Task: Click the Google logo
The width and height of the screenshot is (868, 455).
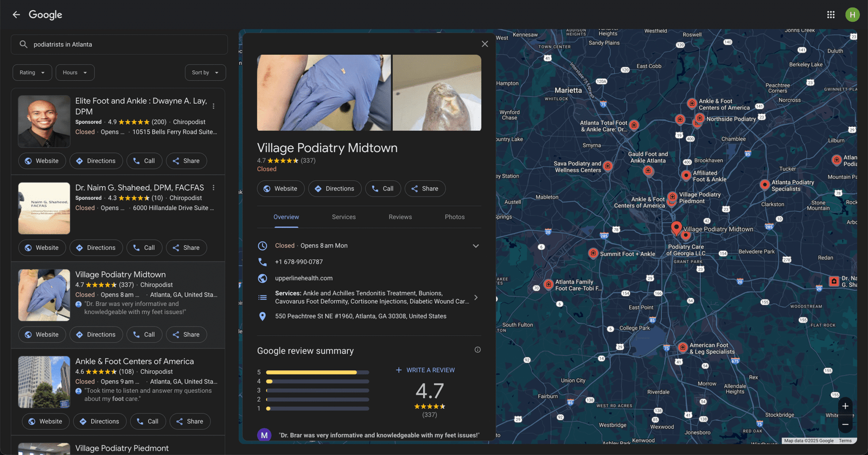Action: [x=46, y=15]
